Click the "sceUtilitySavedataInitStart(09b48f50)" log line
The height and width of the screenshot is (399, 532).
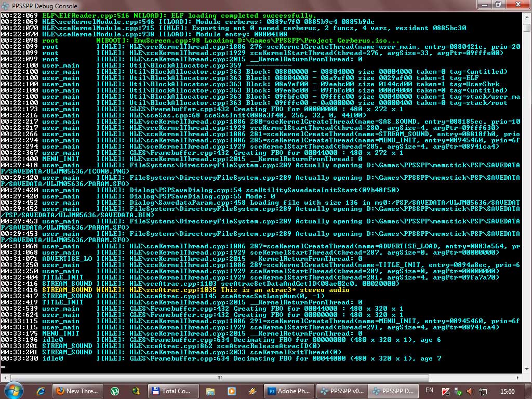tap(200, 190)
